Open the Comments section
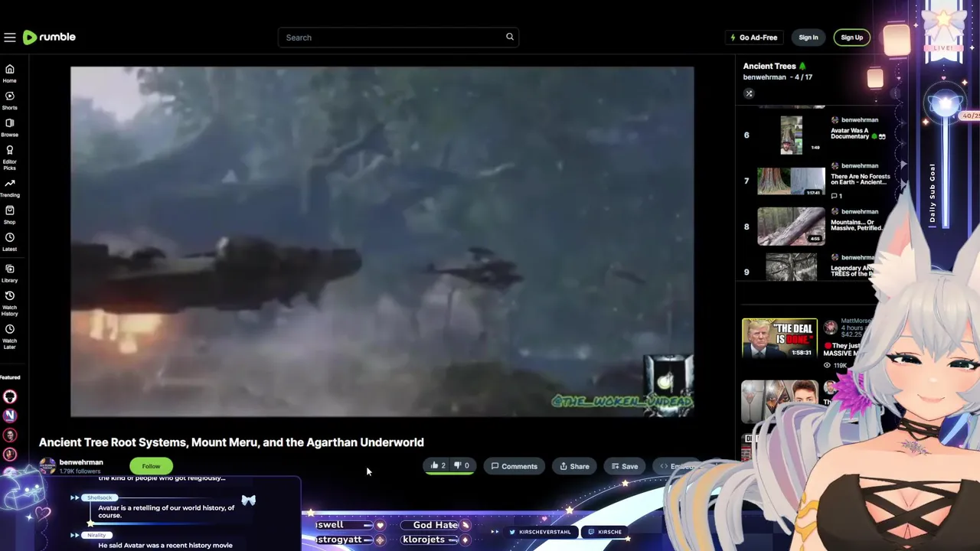 tap(514, 466)
